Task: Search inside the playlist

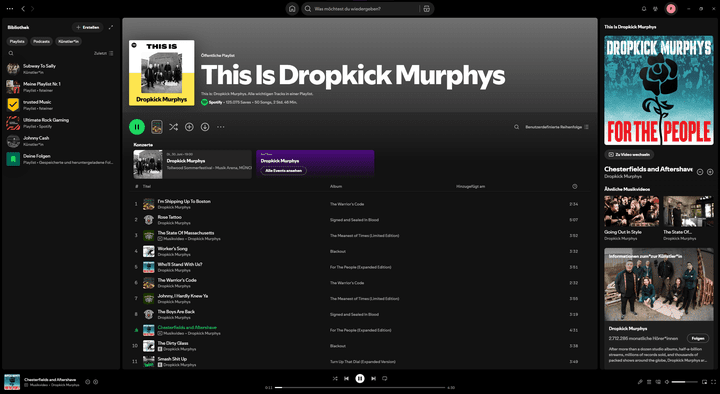Action: [x=517, y=127]
